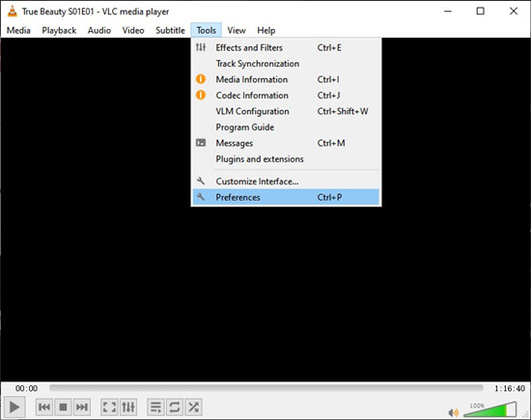Skip to previous media button
Screen dimensions: 531x420
[x=44, y=406]
